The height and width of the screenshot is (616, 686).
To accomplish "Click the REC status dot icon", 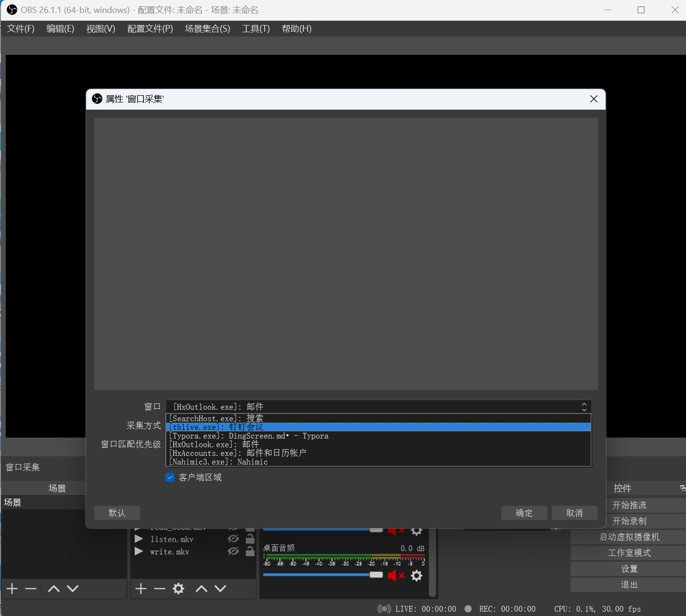I will (468, 609).
